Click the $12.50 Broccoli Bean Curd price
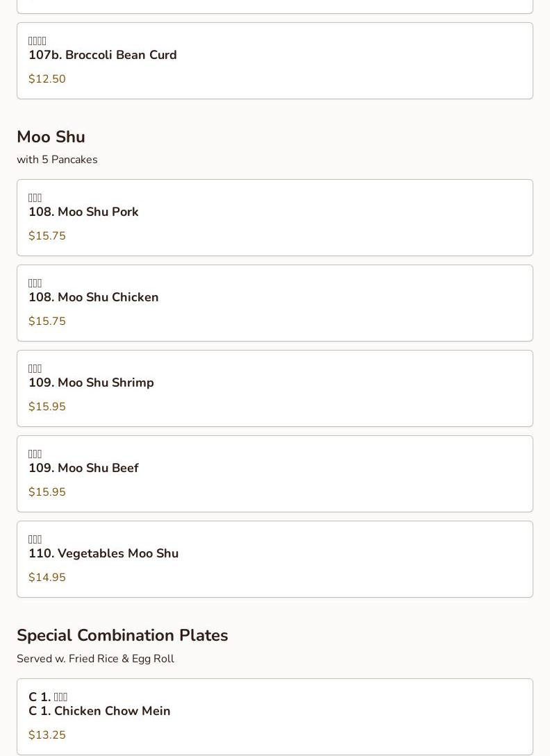The height and width of the screenshot is (756, 550). 47,79
